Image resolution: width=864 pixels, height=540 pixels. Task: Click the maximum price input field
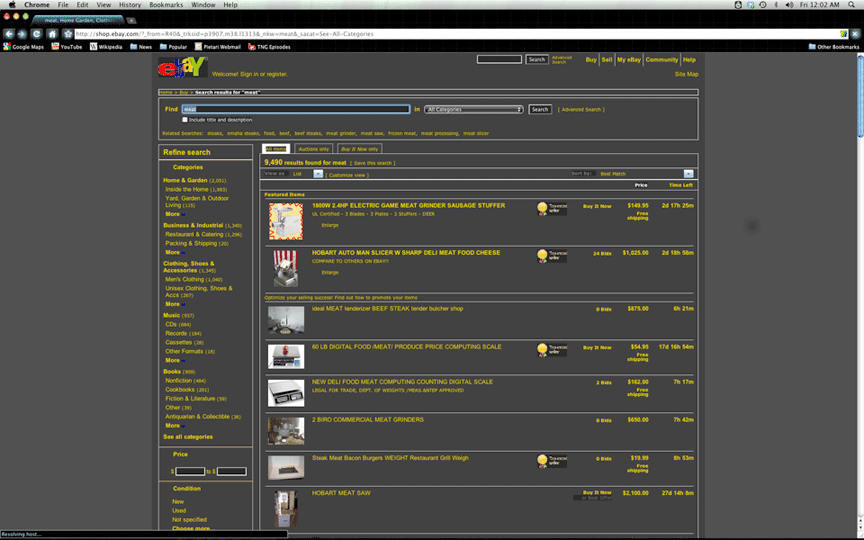pos(231,471)
